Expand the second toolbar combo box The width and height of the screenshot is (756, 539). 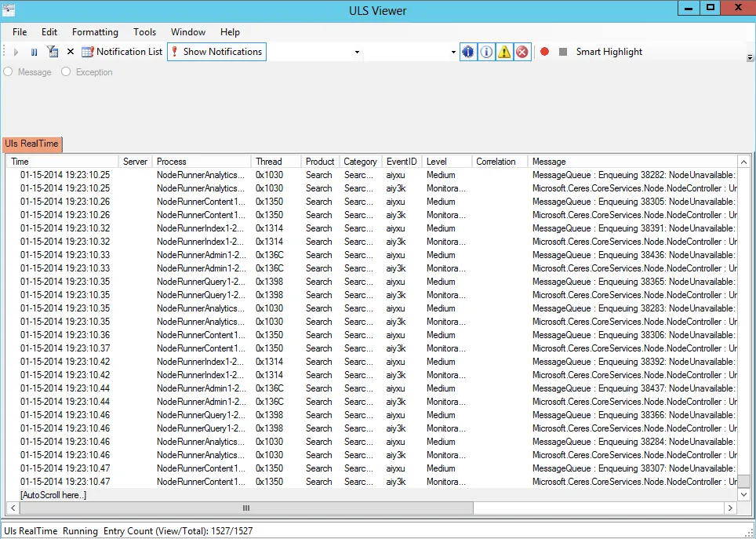point(453,52)
